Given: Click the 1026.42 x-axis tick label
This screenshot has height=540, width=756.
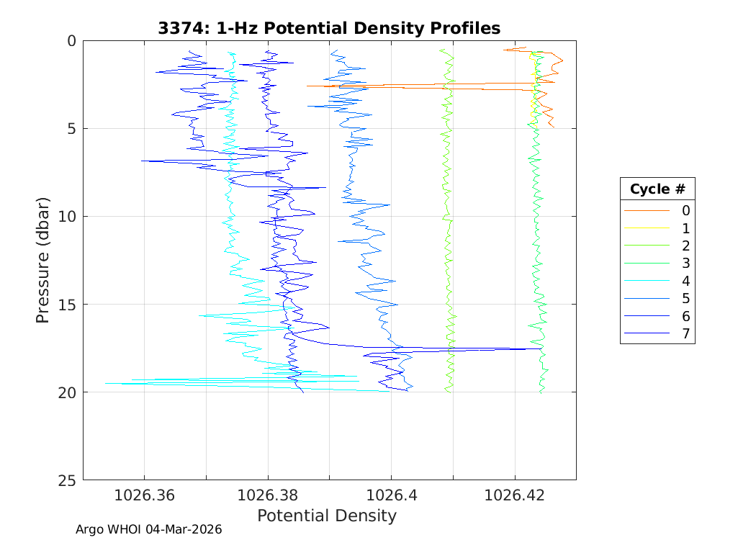Looking at the screenshot, I should [x=515, y=496].
